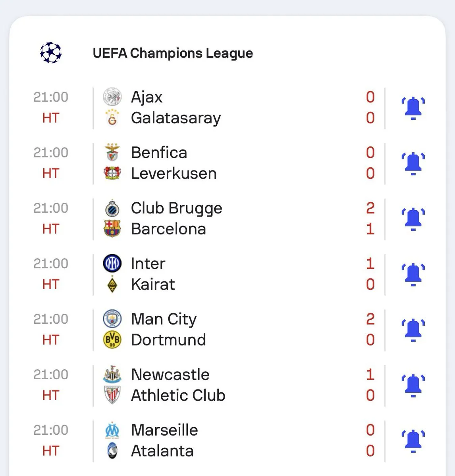Click Club Brugge's score of 2
The width and height of the screenshot is (455, 476).
tap(370, 208)
